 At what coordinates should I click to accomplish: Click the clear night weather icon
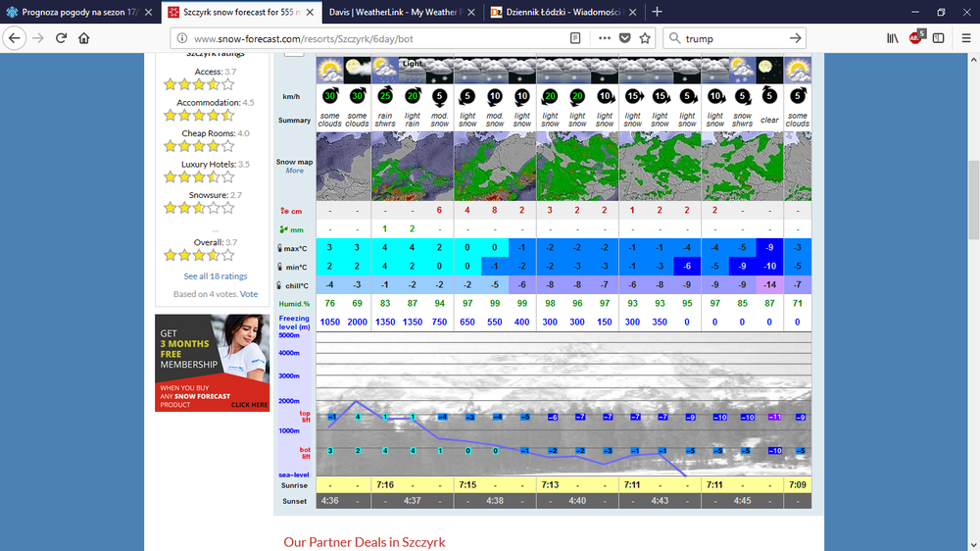tap(769, 70)
